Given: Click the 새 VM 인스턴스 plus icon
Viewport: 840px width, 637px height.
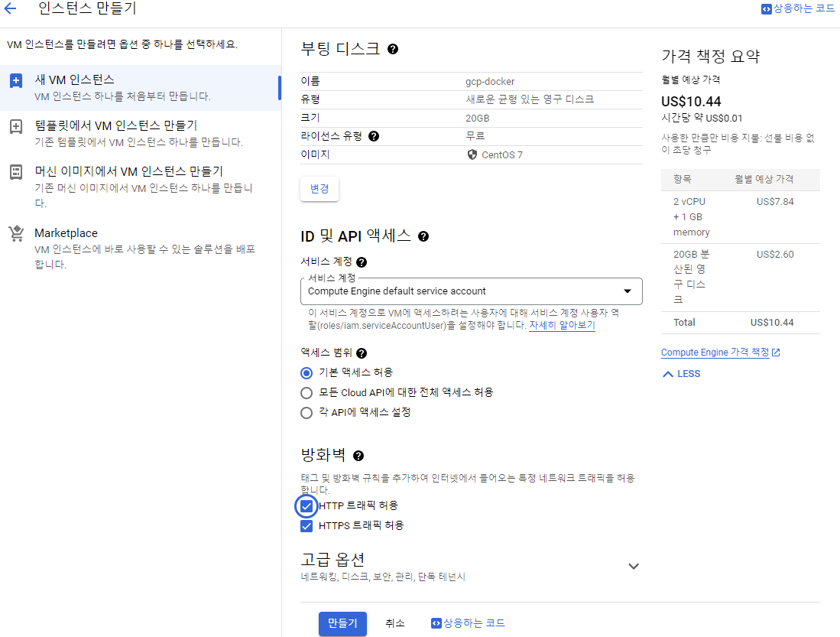Looking at the screenshot, I should pos(16,81).
